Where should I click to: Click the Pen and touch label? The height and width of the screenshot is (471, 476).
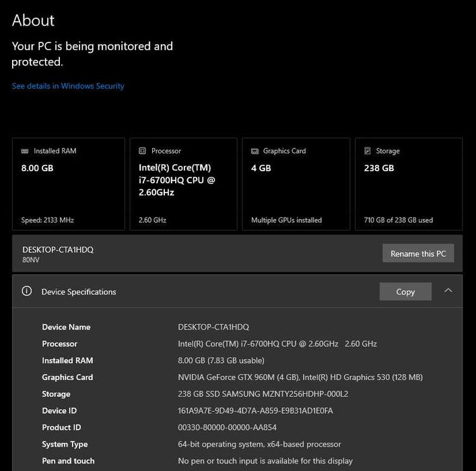click(x=68, y=461)
